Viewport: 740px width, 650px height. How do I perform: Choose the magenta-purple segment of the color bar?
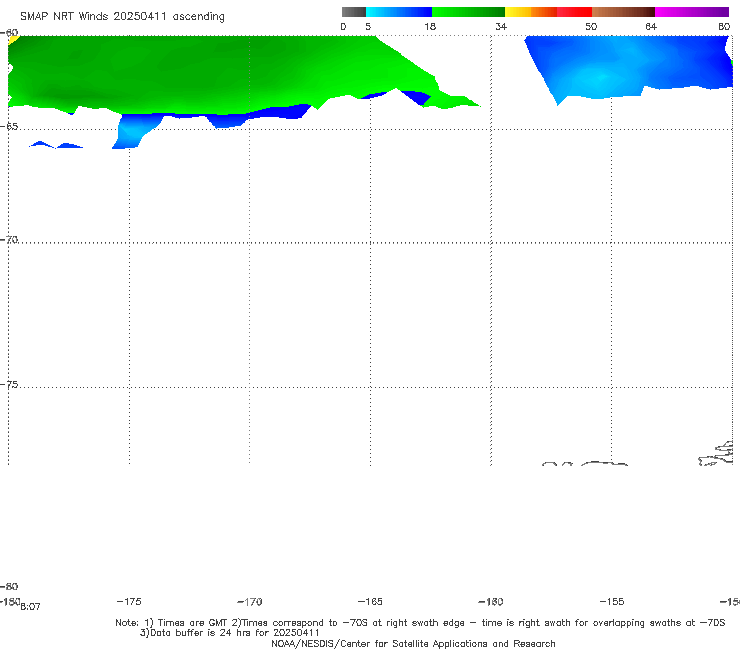(x=692, y=12)
